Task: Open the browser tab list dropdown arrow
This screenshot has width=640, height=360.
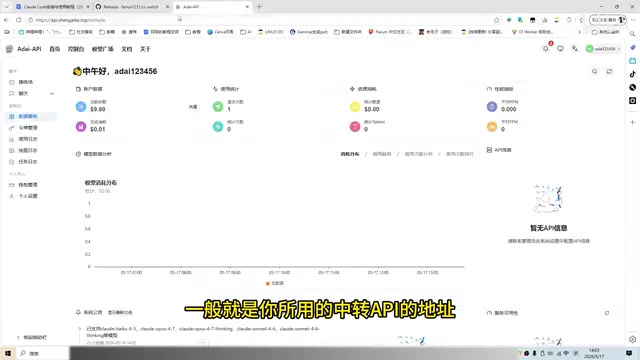Action: 7,7
